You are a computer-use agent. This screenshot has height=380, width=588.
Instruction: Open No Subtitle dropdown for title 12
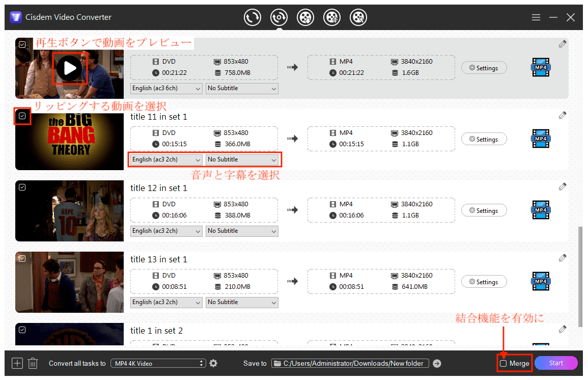242,231
